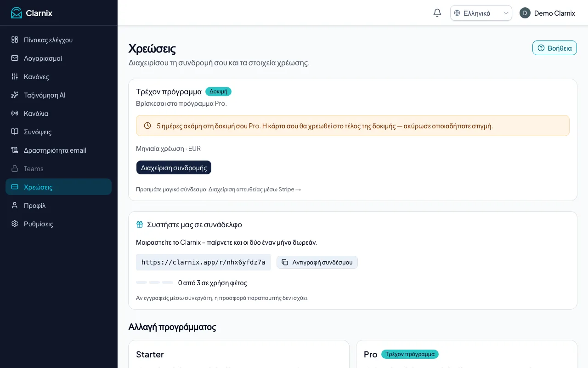Click the Demo Clarnix avatar circle
This screenshot has height=368, width=588.
pyautogui.click(x=525, y=13)
